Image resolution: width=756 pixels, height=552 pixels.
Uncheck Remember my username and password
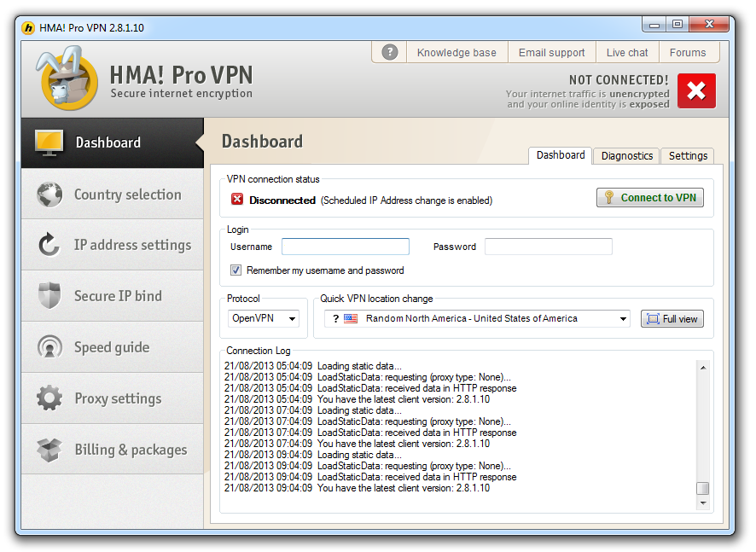(236, 270)
